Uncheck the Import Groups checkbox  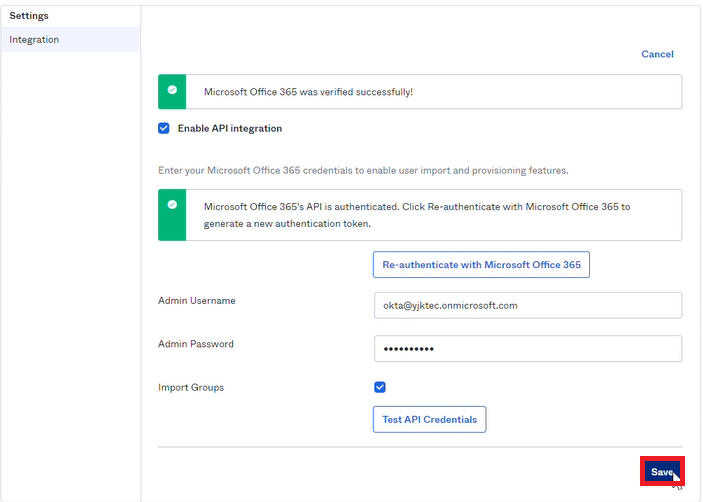coord(380,387)
